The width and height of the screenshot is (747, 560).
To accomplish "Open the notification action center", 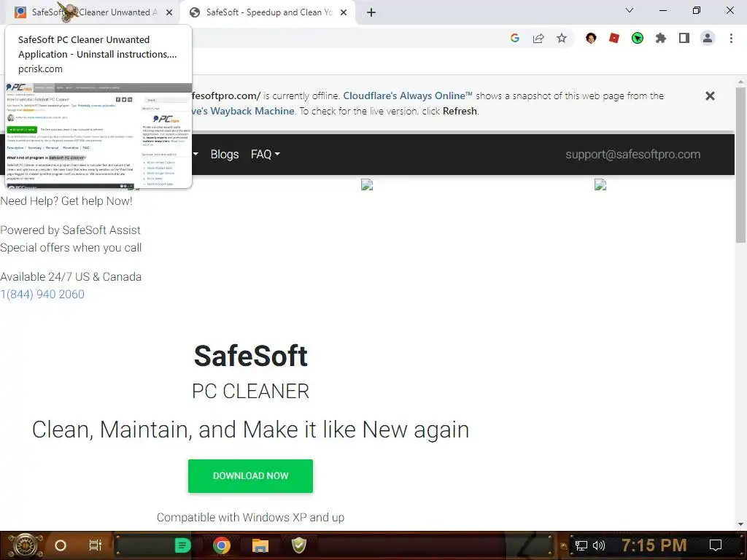I will point(716,545).
